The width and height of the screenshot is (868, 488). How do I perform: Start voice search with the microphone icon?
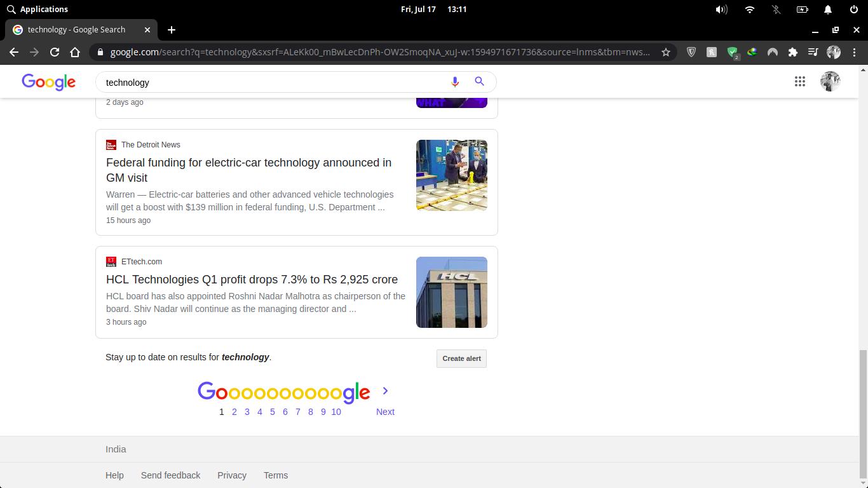pyautogui.click(x=455, y=82)
